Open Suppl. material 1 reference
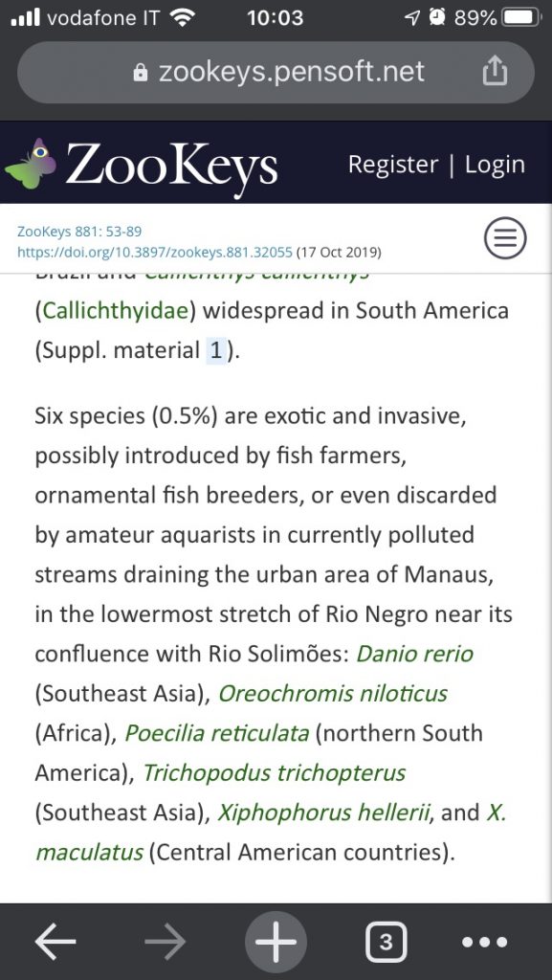The width and height of the screenshot is (552, 980). (215, 350)
